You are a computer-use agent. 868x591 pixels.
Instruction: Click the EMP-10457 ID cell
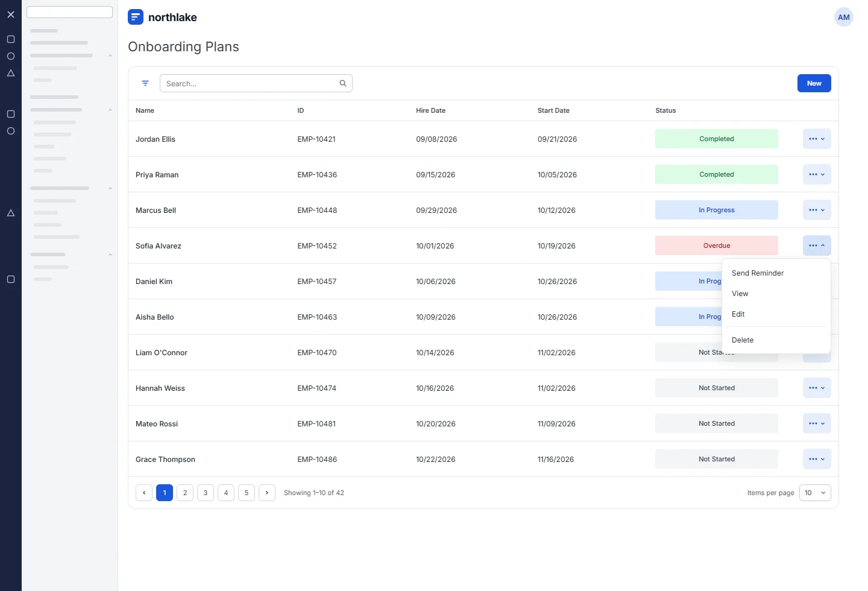[317, 281]
